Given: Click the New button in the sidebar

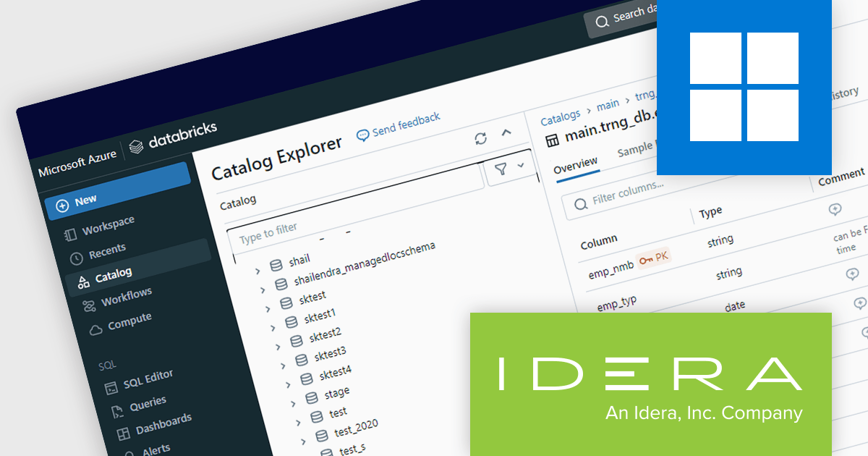Looking at the screenshot, I should coord(118,192).
